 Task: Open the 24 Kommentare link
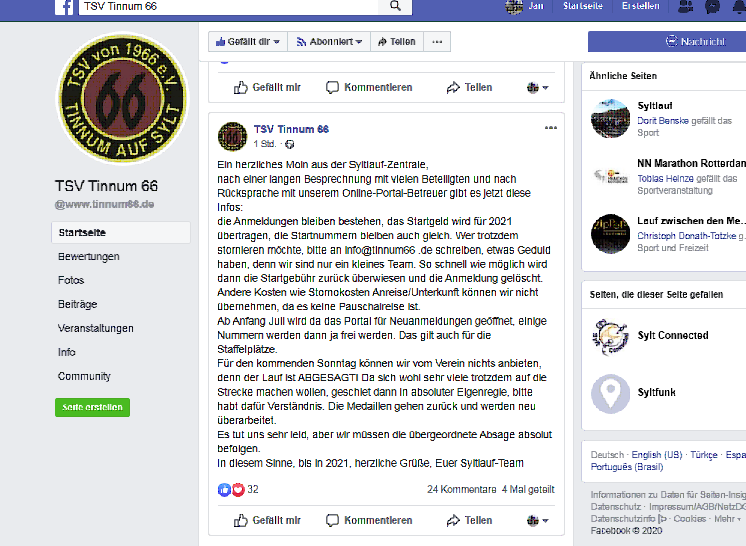pos(461,489)
